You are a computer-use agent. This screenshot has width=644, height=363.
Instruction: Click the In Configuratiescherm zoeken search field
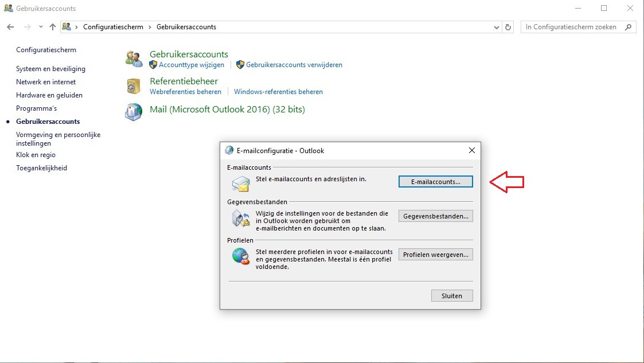tap(578, 27)
